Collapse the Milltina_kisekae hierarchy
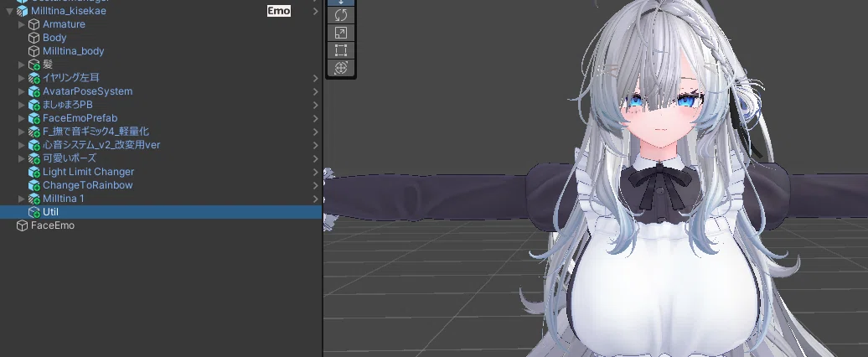 (9, 11)
